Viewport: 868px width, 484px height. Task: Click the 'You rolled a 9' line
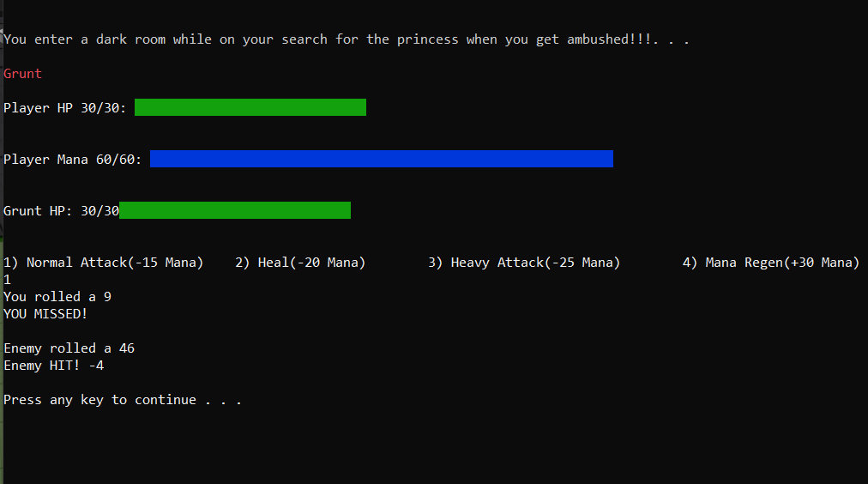(57, 297)
